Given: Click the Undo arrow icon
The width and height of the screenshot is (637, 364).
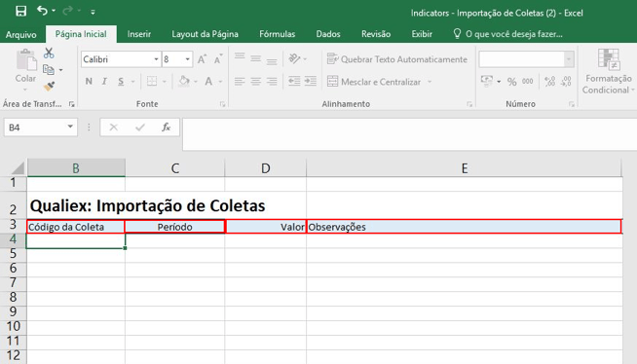Looking at the screenshot, I should (x=42, y=11).
